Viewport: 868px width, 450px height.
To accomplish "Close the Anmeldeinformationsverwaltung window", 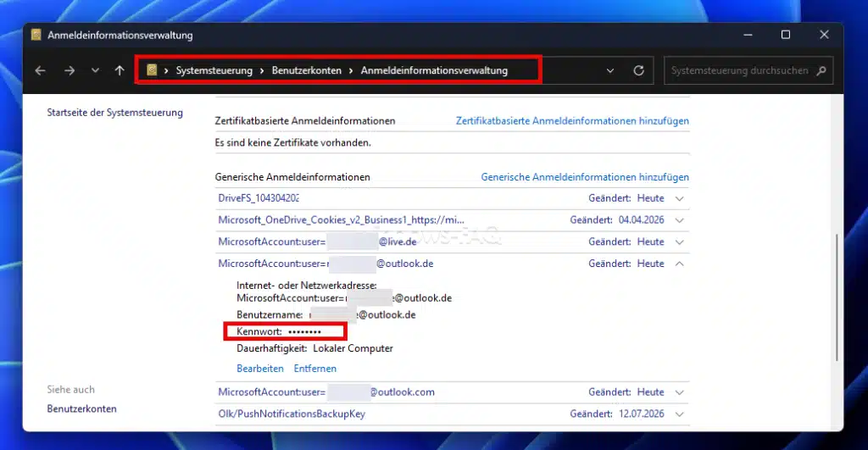I will pyautogui.click(x=824, y=35).
